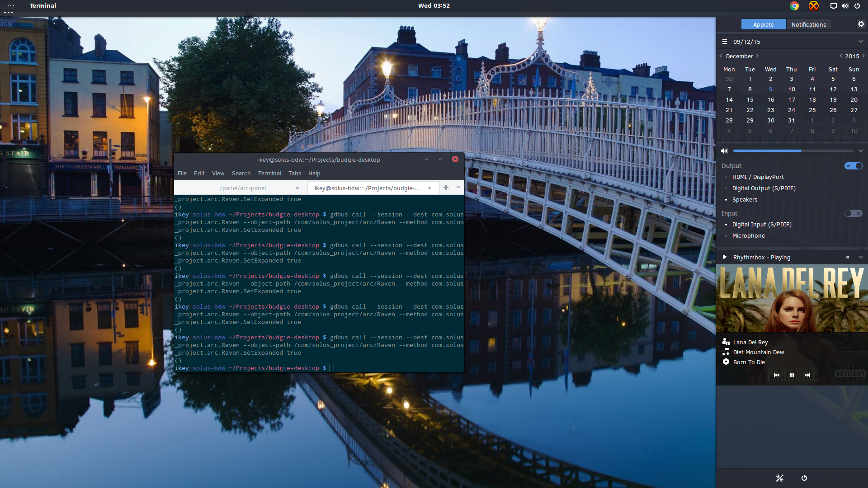This screenshot has width=868, height=488.
Task: Add a new terminal tab
Action: [446, 187]
